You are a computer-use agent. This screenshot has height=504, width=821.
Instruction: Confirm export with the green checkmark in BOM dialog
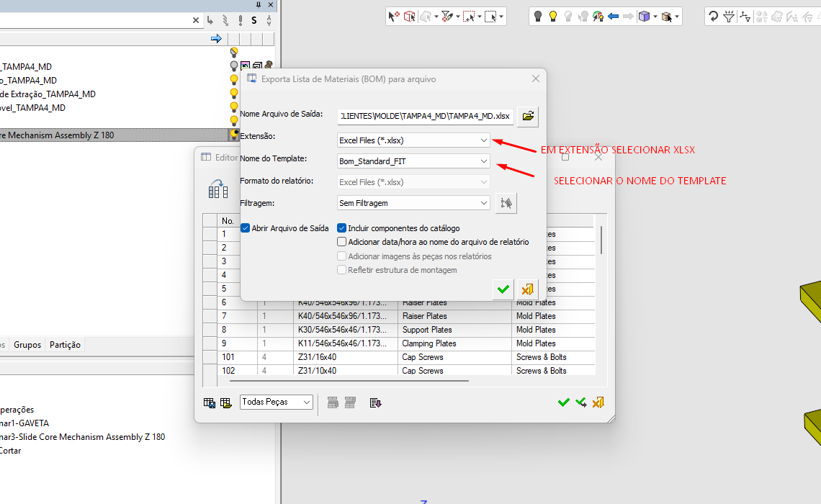(x=503, y=289)
